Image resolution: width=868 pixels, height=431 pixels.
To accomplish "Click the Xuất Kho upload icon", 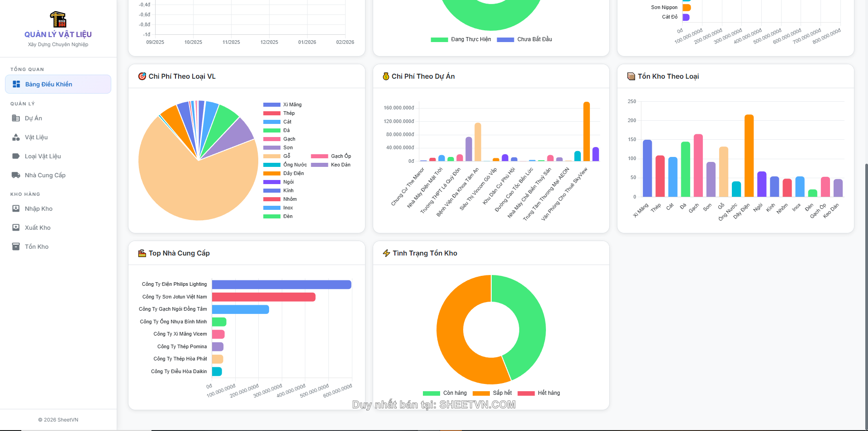I will point(16,227).
